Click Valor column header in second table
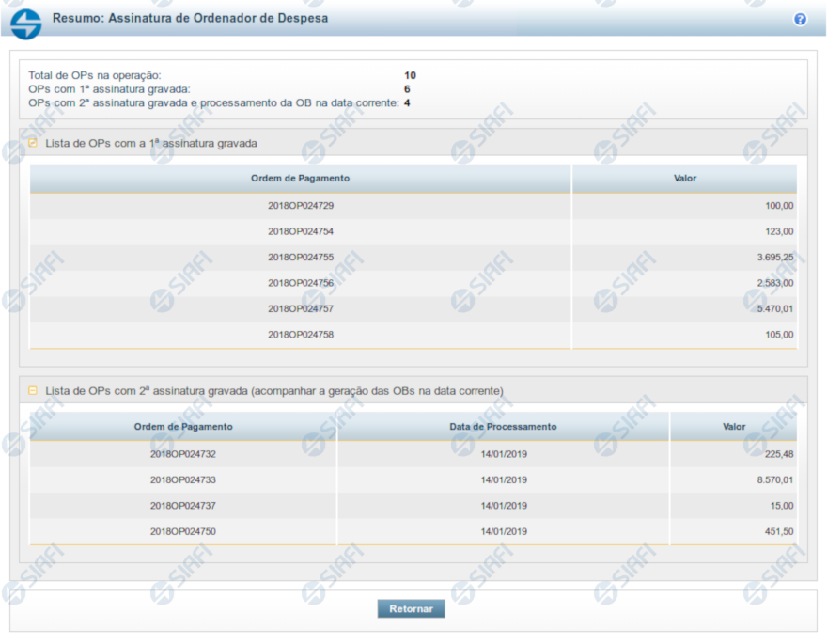Image resolution: width=827 pixels, height=644 pixels. point(734,427)
